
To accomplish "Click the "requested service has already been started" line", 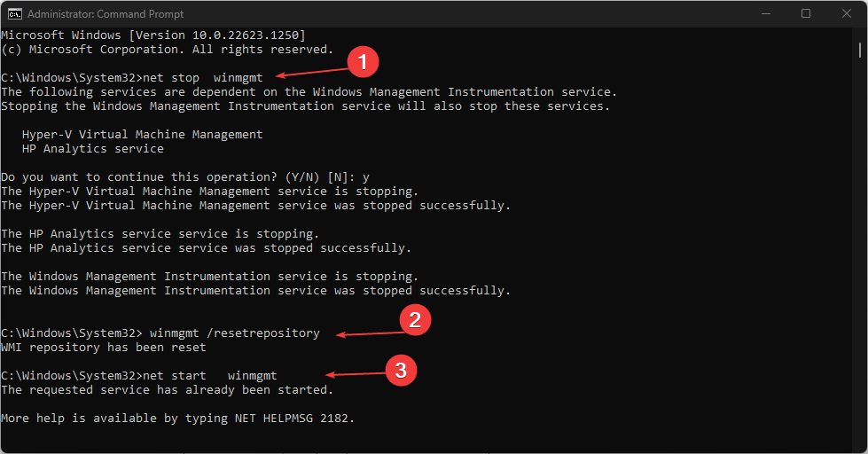I will pos(168,390).
